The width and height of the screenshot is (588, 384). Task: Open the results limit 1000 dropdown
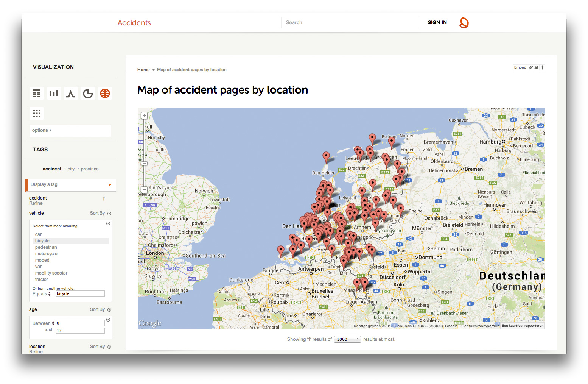click(347, 339)
